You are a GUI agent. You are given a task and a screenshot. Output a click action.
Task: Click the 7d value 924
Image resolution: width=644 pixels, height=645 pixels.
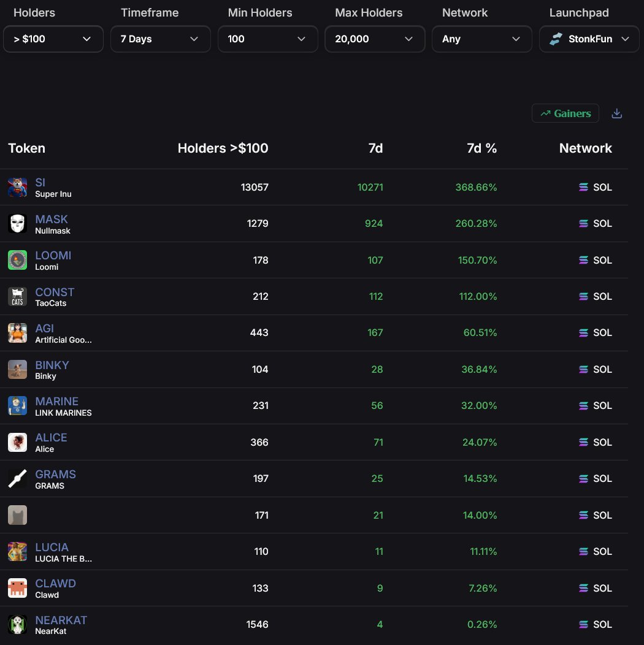374,224
